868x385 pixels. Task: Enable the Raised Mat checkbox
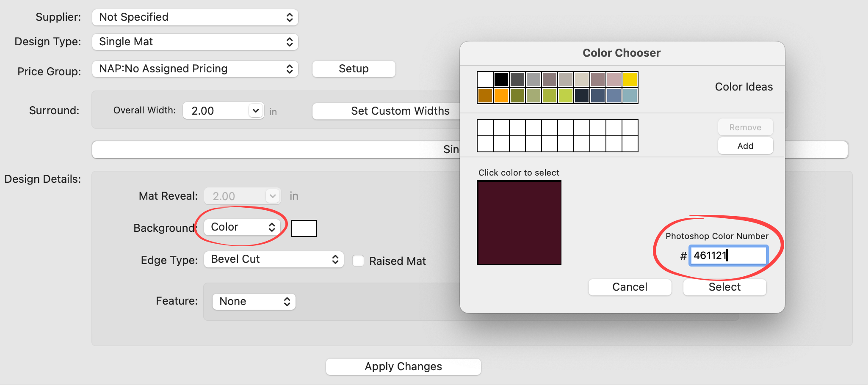(x=358, y=261)
